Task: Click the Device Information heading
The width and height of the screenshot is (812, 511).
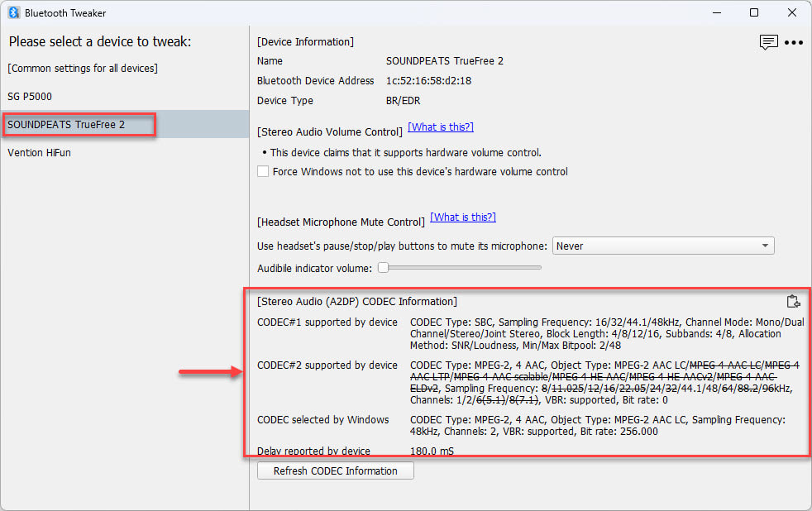Action: click(306, 42)
